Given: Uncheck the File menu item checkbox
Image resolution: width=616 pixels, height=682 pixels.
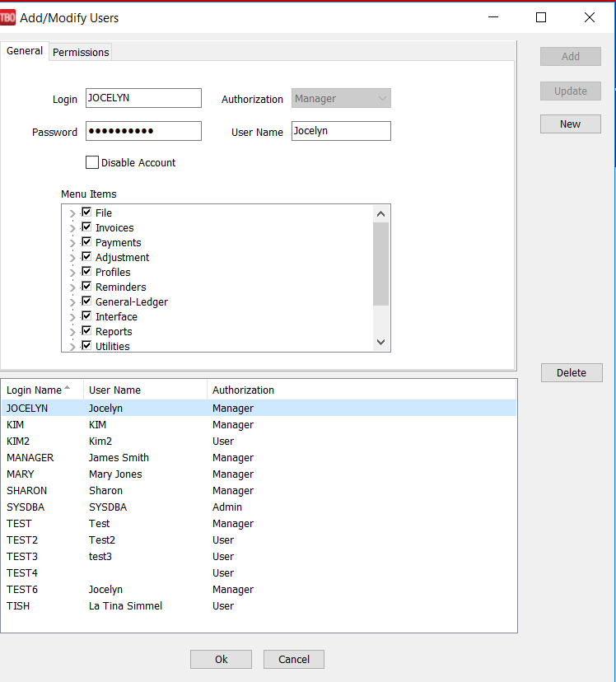Looking at the screenshot, I should pyautogui.click(x=86, y=212).
